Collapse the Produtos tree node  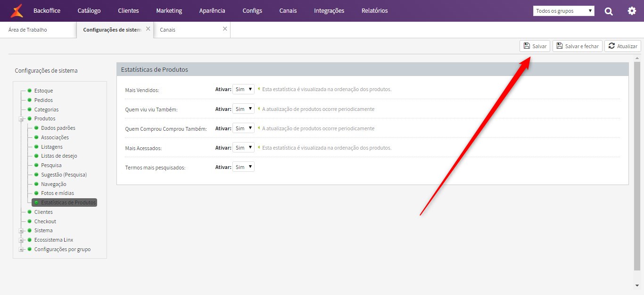[x=21, y=119]
